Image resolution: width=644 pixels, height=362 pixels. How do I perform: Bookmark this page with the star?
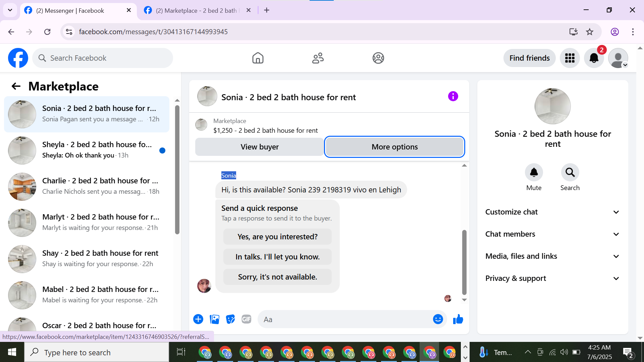pyautogui.click(x=590, y=32)
